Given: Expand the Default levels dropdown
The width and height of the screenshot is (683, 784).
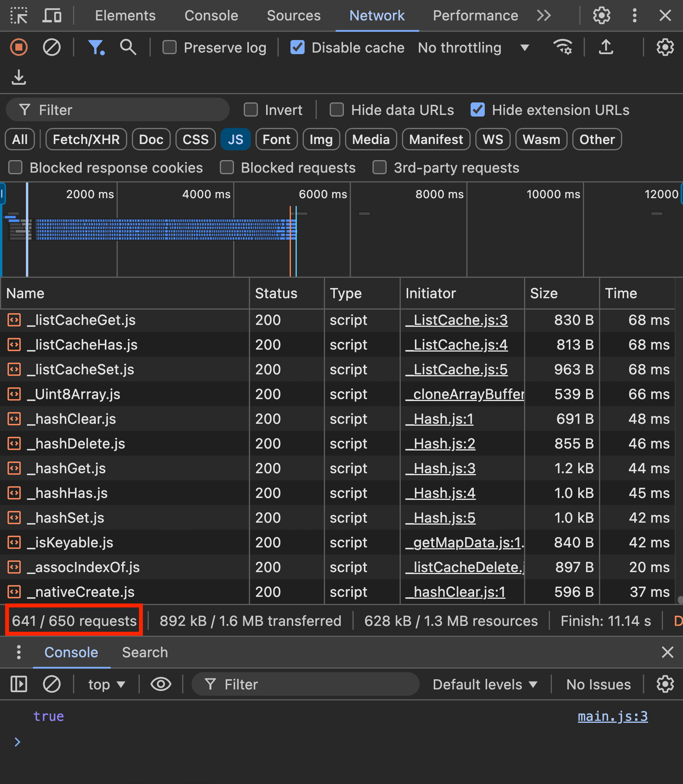Looking at the screenshot, I should 485,684.
